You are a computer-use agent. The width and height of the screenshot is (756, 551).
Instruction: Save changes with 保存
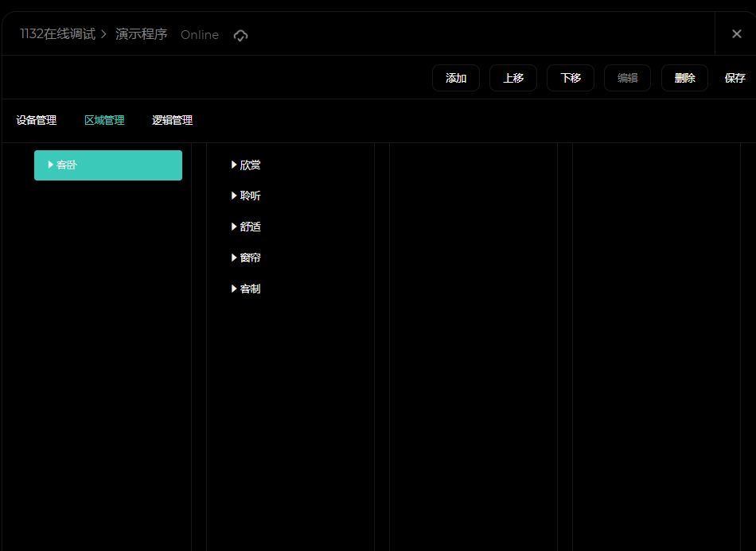point(735,78)
